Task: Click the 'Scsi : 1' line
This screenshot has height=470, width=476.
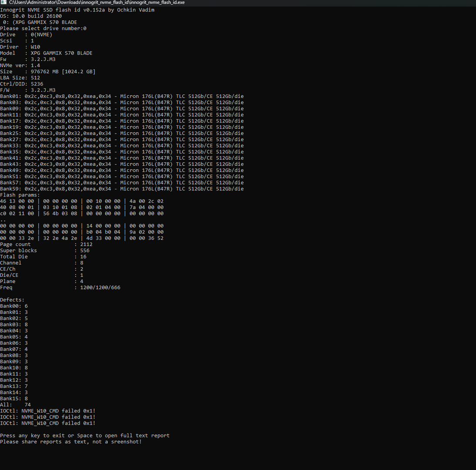Action: tap(17, 40)
